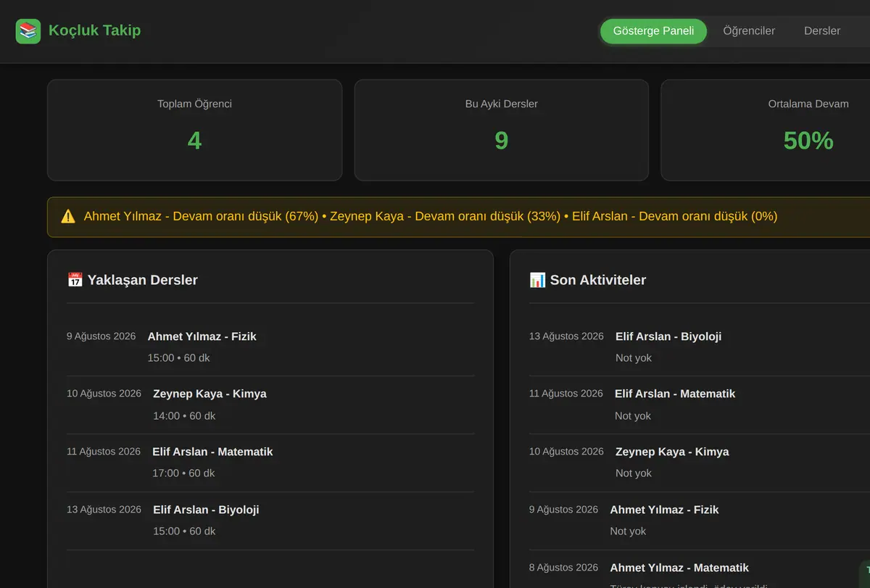Click the Elif Arslan low attendance (0%) warning
This screenshot has height=588, width=870.
(674, 216)
